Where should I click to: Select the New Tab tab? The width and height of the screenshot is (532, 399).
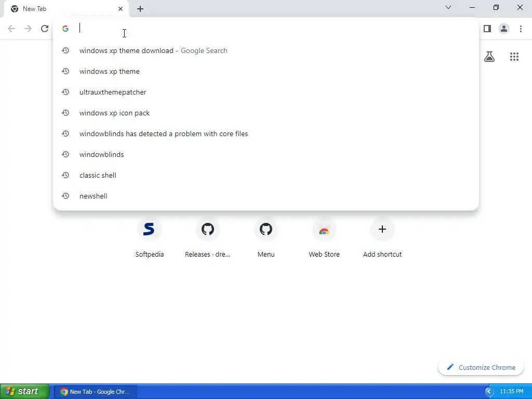coord(66,9)
